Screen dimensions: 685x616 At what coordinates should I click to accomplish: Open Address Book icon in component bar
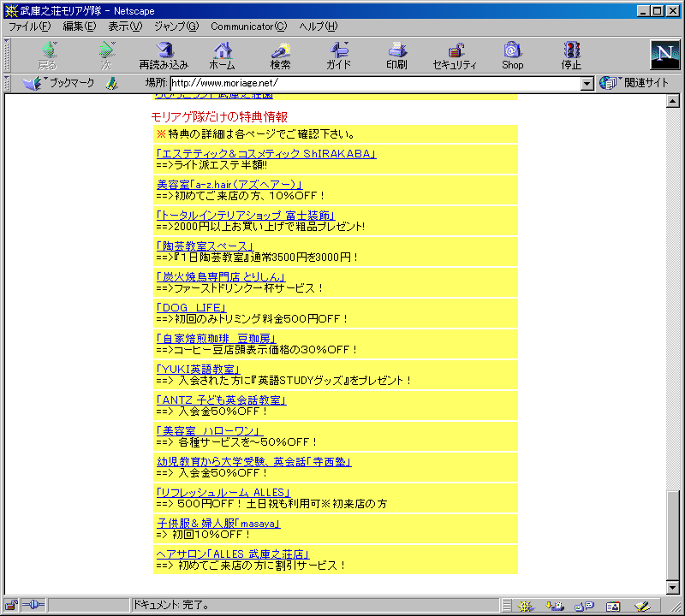[x=613, y=606]
